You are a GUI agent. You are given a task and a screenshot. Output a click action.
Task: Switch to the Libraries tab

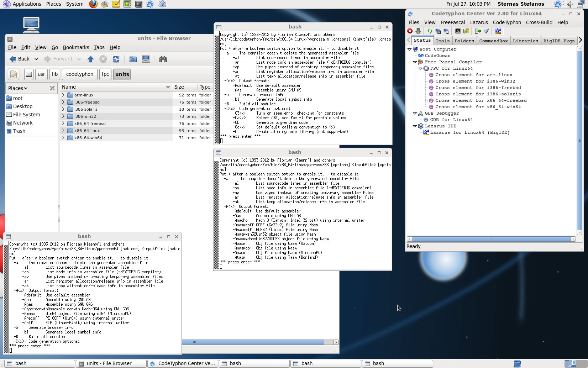[525, 41]
